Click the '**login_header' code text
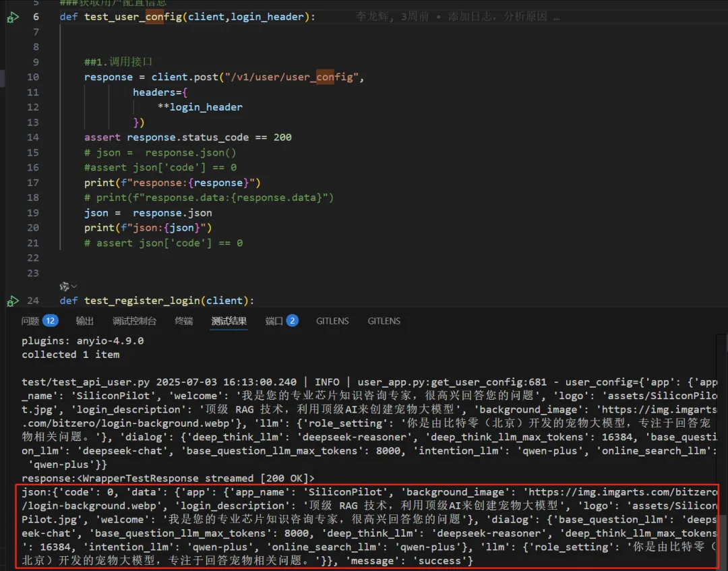Viewport: 728px width, 571px height. [200, 107]
